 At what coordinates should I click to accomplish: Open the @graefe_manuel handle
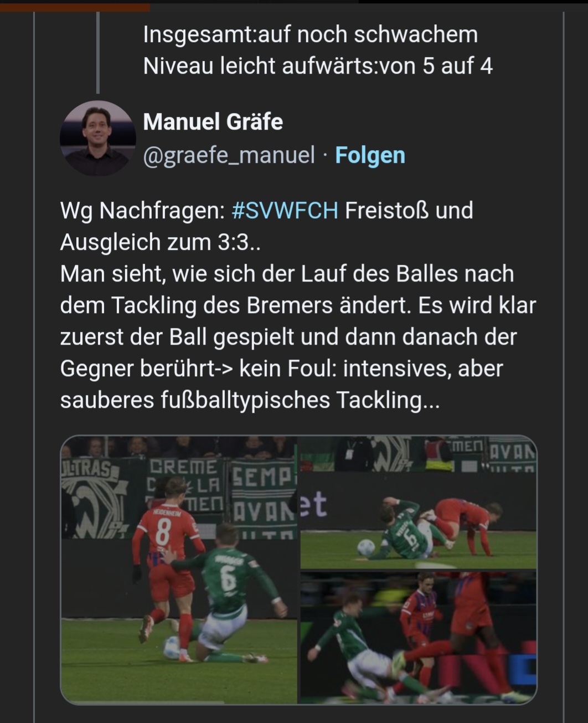pos(229,155)
